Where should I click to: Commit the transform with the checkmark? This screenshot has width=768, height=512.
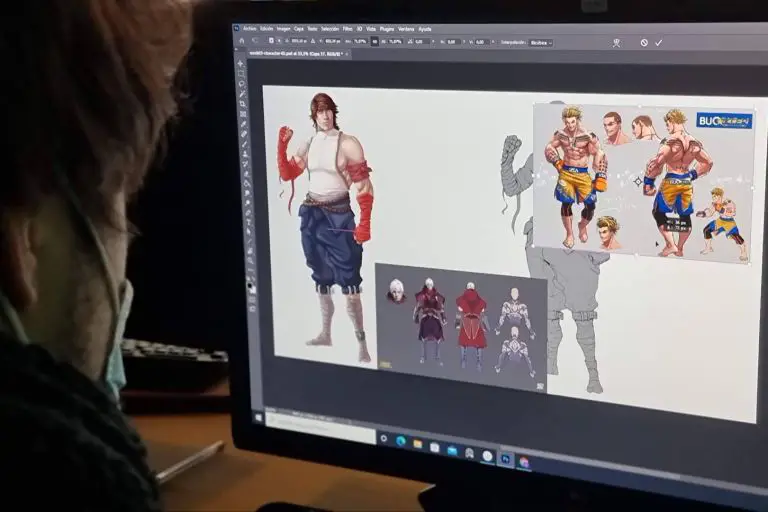(658, 43)
